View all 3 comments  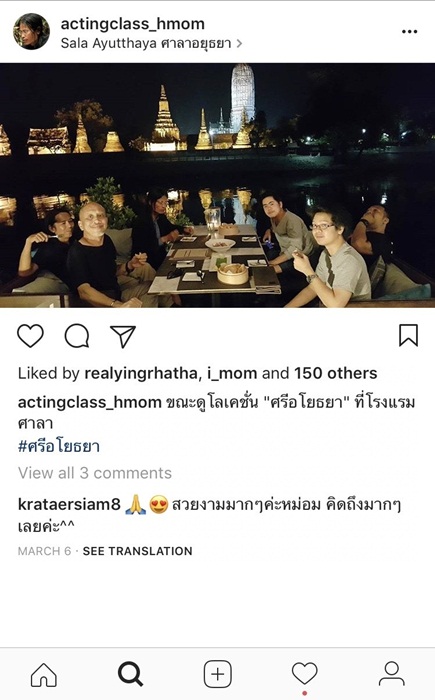95,473
